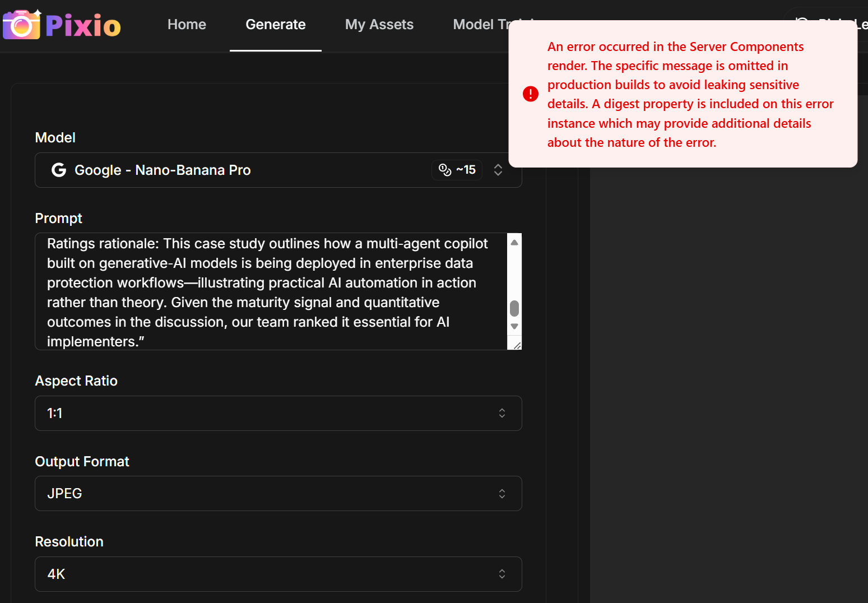Click the prompt textarea resize handle

[517, 345]
